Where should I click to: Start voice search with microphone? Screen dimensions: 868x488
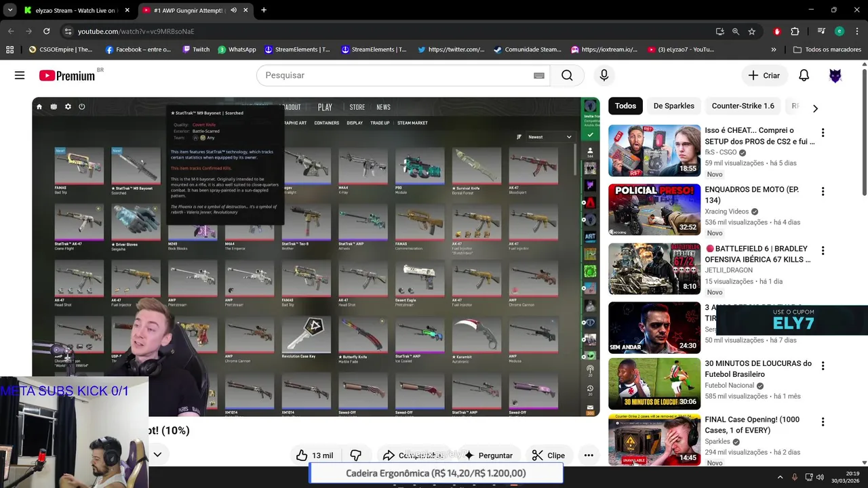[604, 75]
